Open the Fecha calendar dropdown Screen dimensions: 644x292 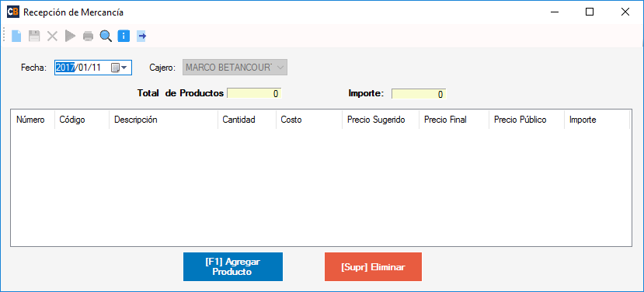(120, 68)
